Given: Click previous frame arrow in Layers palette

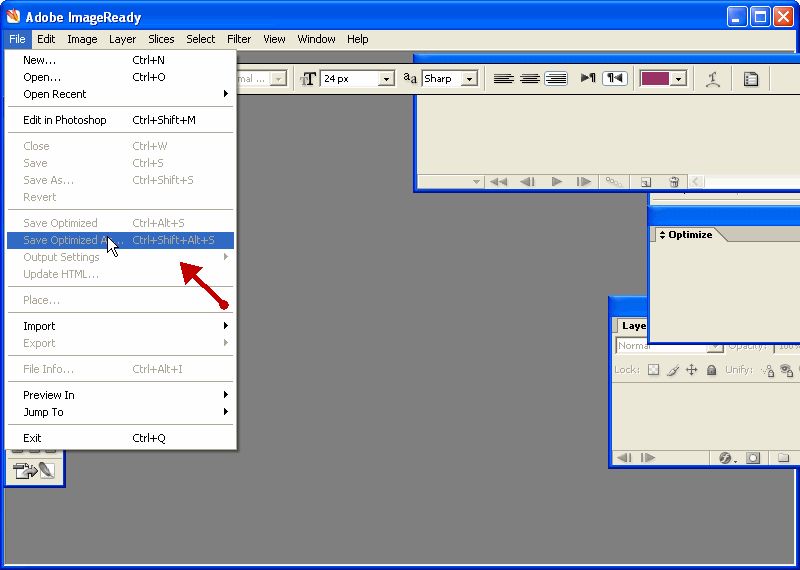Looking at the screenshot, I should pyautogui.click(x=624, y=458).
